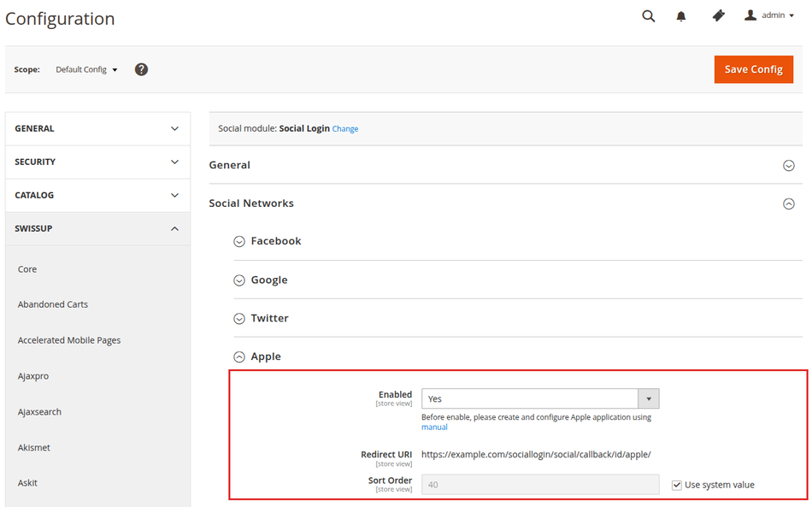Select Accelerated Mobile Pages sidebar item
The height and width of the screenshot is (507, 812).
[x=69, y=340]
